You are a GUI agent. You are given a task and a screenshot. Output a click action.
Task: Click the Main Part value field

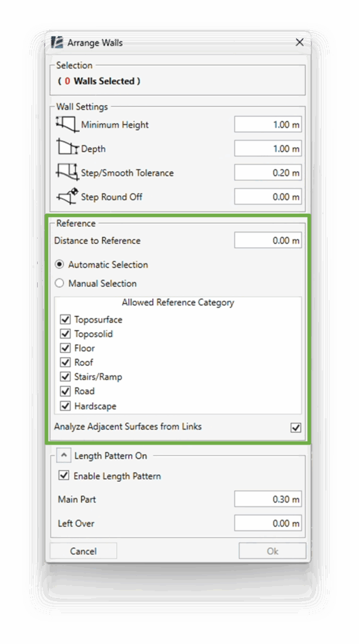click(x=268, y=499)
